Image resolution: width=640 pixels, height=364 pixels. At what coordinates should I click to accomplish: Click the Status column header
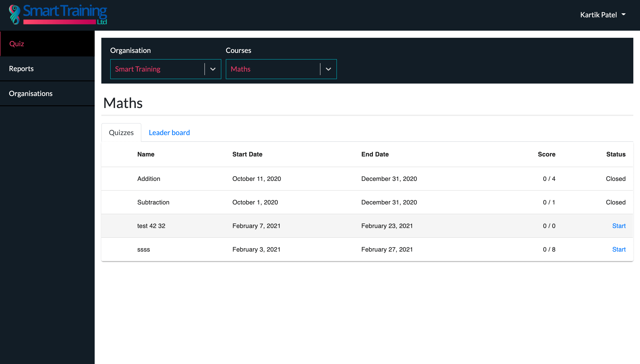[x=616, y=154]
